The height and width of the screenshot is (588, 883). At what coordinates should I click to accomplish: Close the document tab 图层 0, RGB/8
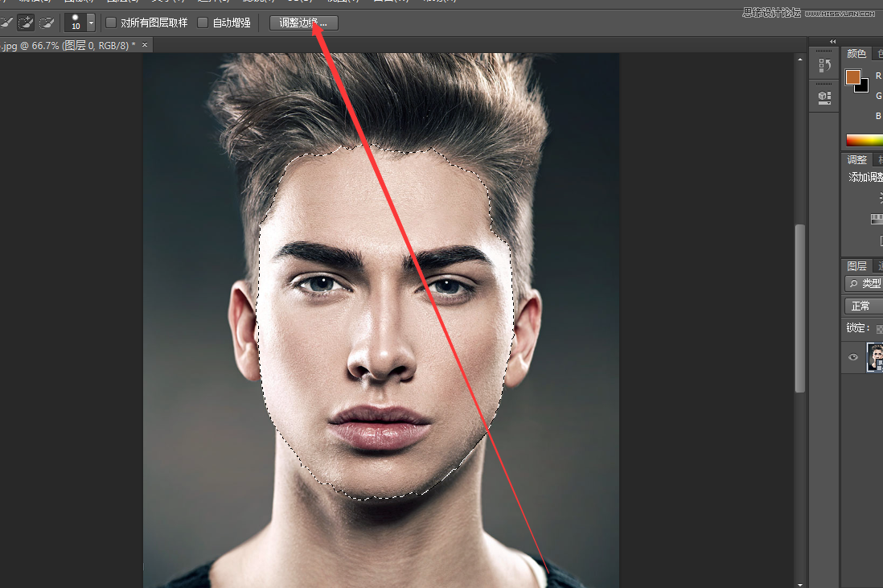[x=145, y=44]
